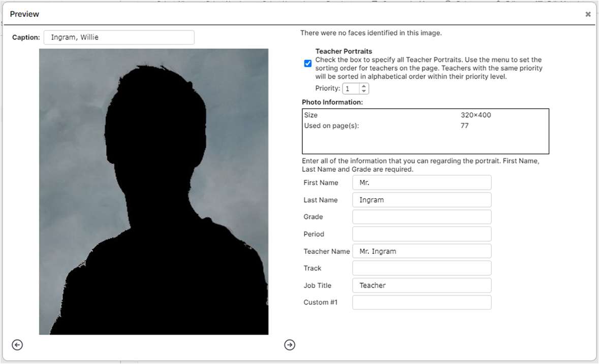Go to the previous portrait with left arrow

17,345
